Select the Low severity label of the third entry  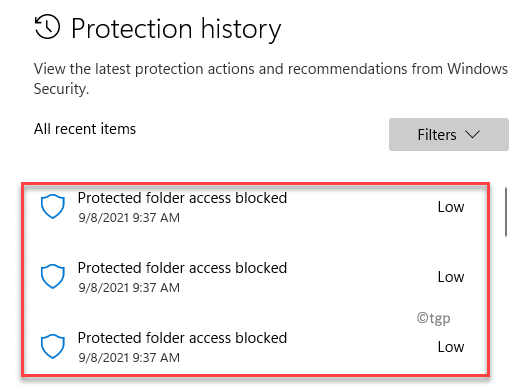pyautogui.click(x=451, y=347)
